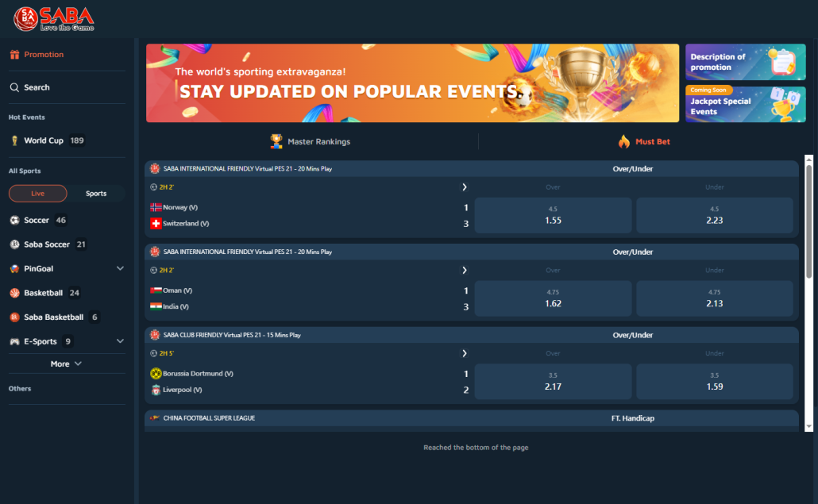
Task: Click the Liverpool club badge
Action: (x=156, y=390)
